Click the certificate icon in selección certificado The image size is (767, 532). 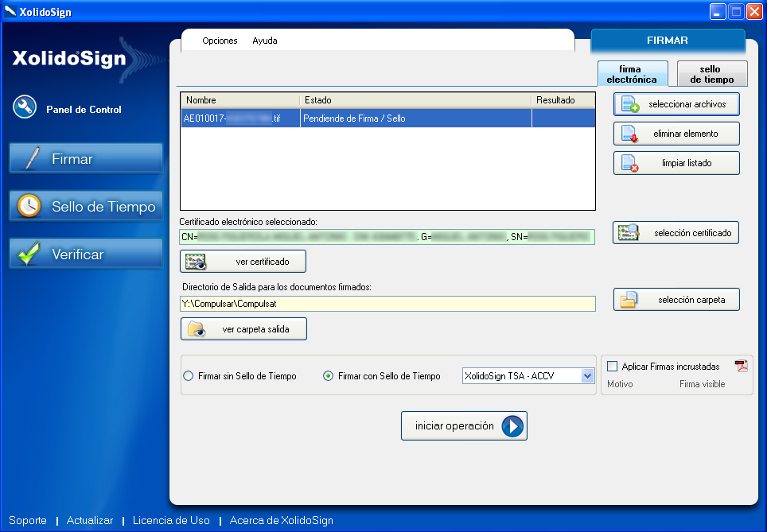pos(629,233)
